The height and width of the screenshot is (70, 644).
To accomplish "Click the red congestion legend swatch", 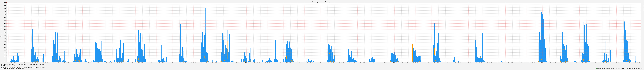I will [2, 66].
